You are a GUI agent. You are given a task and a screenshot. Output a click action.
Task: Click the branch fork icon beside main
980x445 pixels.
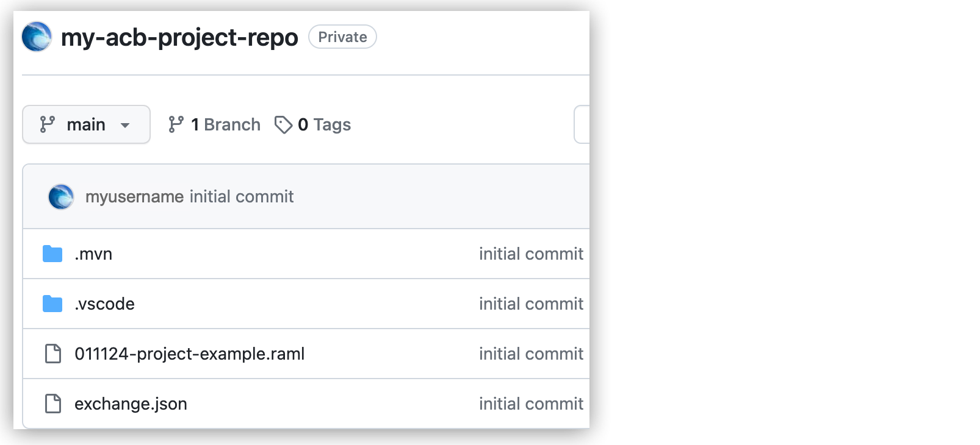point(47,124)
